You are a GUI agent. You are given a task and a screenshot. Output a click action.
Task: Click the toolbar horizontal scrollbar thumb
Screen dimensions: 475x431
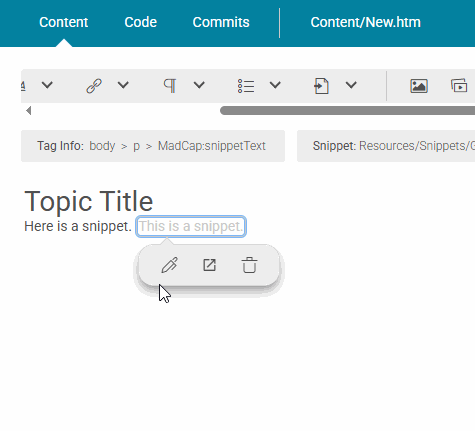point(347,111)
